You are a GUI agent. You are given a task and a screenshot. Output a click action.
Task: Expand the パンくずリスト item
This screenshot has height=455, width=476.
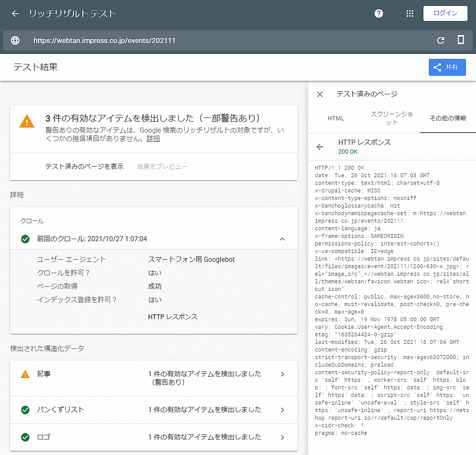click(x=282, y=410)
